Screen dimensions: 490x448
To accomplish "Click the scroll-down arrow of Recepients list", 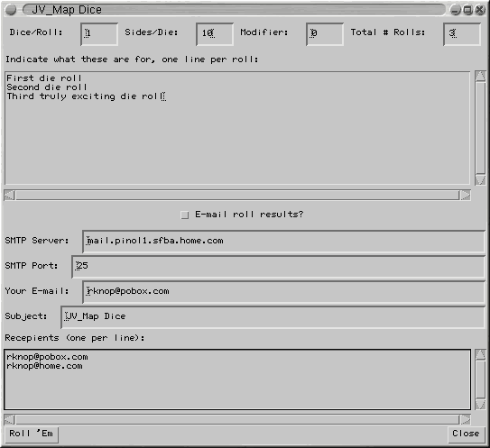I will 480,405.
